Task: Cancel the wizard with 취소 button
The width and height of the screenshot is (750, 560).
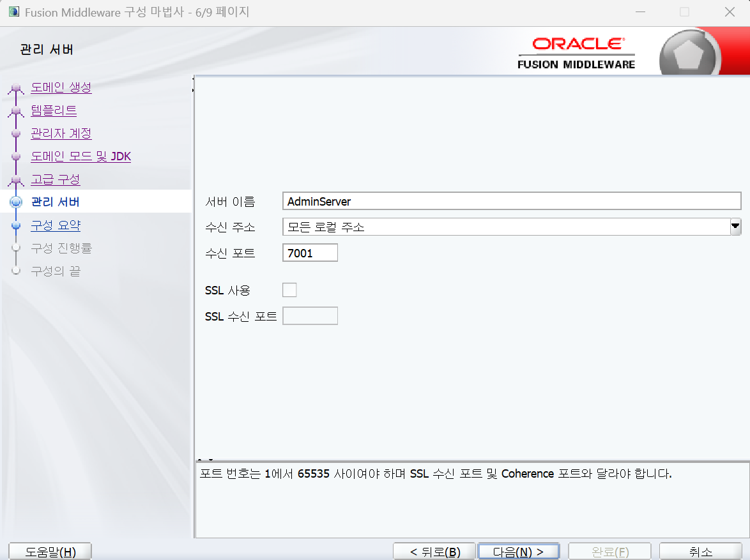Action: click(x=701, y=552)
